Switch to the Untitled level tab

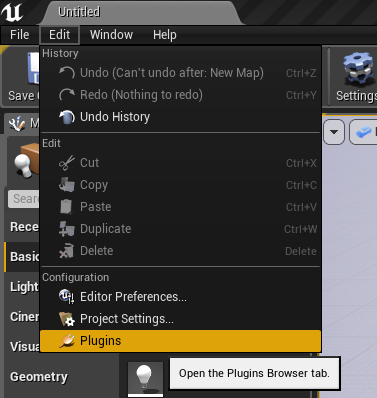pyautogui.click(x=79, y=12)
